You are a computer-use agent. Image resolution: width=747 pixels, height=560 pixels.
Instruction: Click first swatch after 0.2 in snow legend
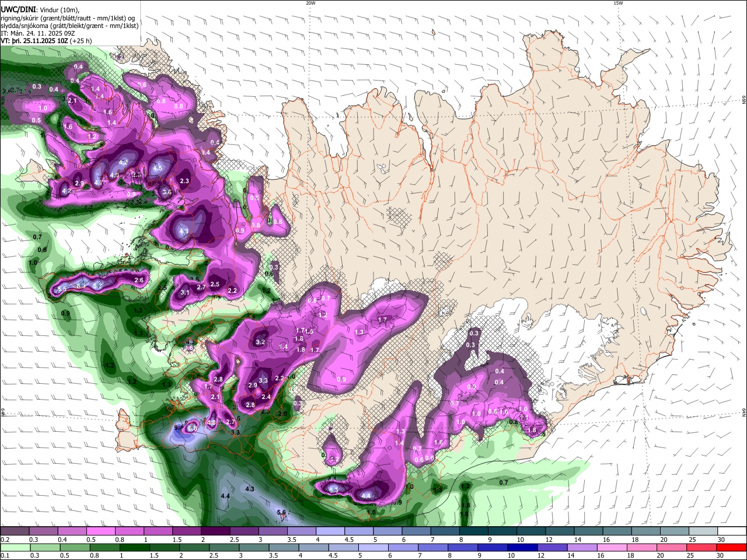point(15,531)
